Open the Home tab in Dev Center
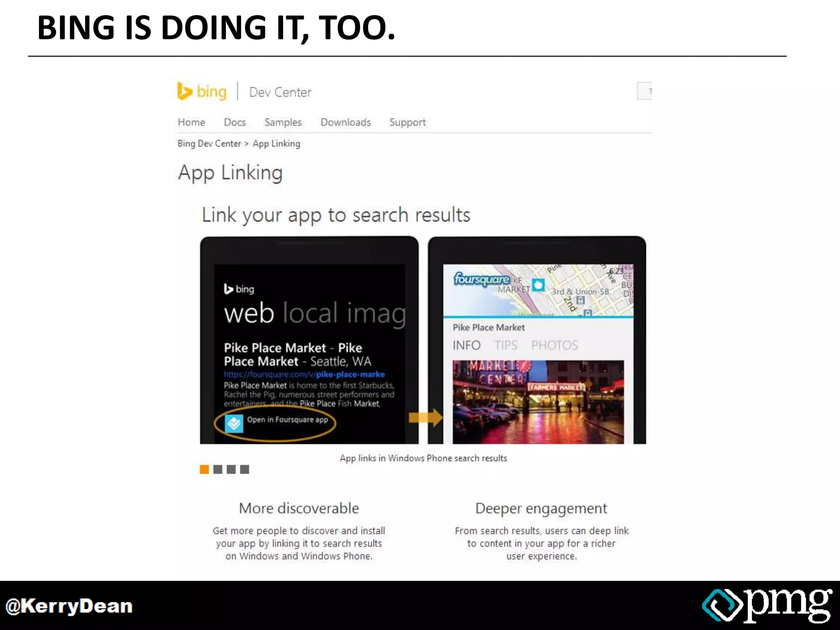Viewport: 840px width, 630px height. pos(191,122)
